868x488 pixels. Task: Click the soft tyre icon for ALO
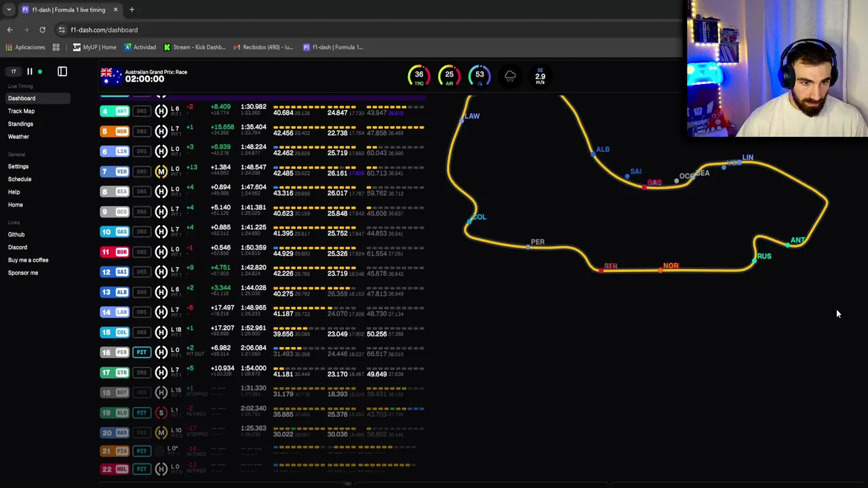(161, 412)
